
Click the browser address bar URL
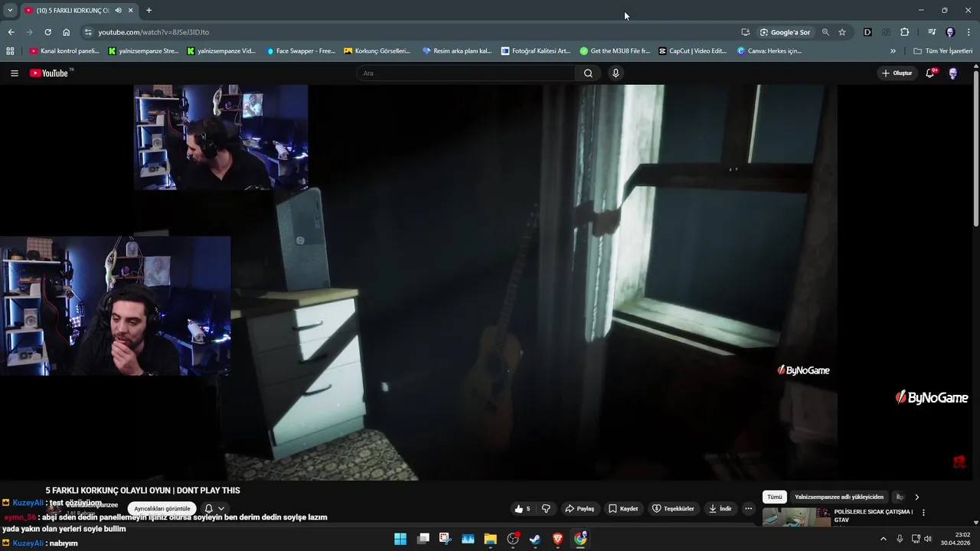click(153, 32)
